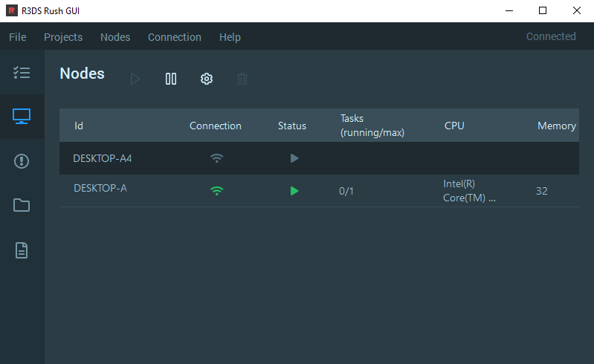This screenshot has width=594, height=364.
Task: Open the Connection menu
Action: pos(175,37)
